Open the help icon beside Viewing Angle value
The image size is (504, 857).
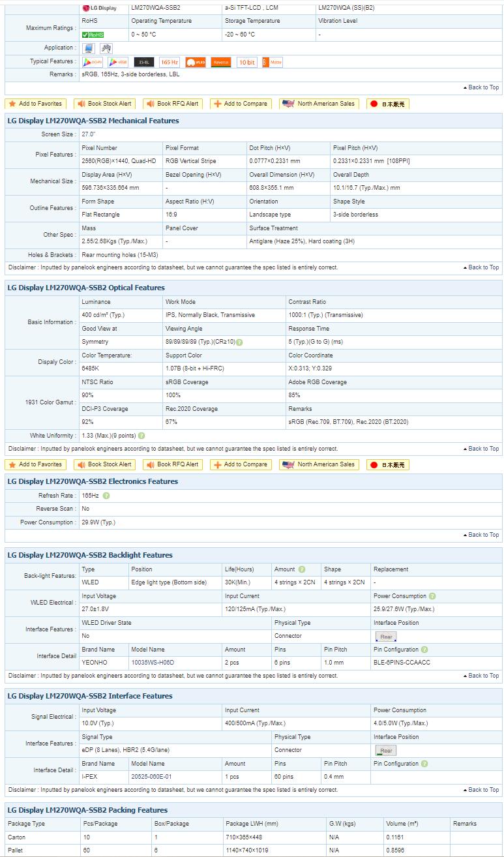click(x=239, y=342)
